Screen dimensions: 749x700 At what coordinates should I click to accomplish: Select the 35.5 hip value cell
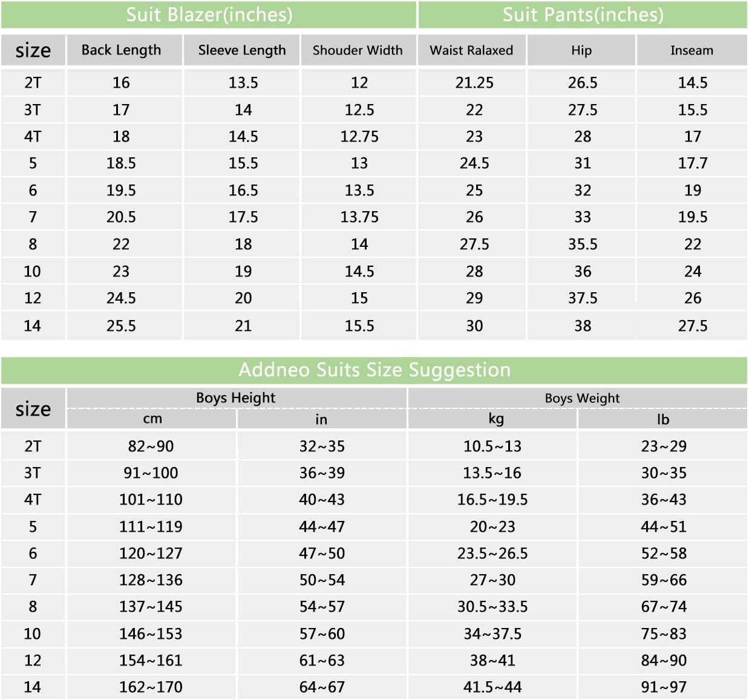[582, 244]
